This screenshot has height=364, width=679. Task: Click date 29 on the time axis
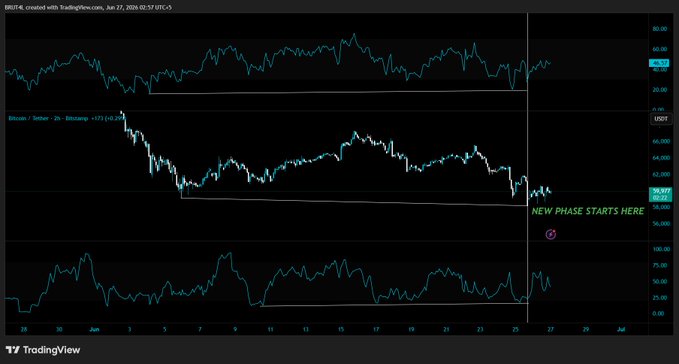tap(585, 329)
